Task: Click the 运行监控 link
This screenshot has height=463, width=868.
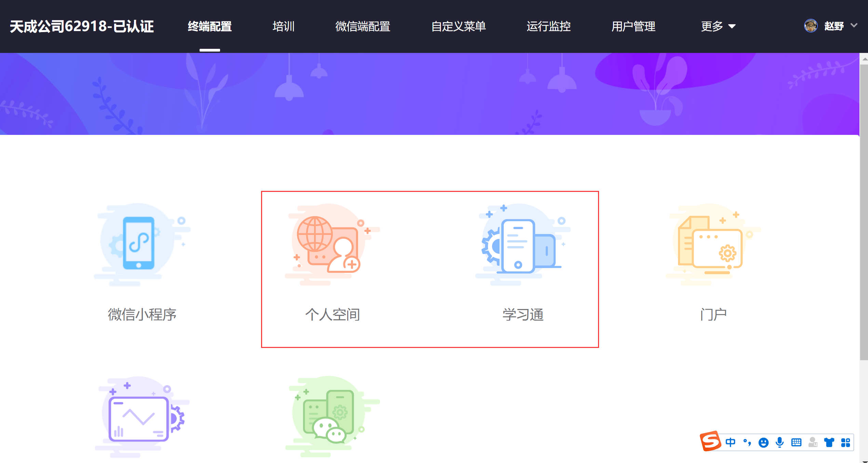Action: point(548,26)
